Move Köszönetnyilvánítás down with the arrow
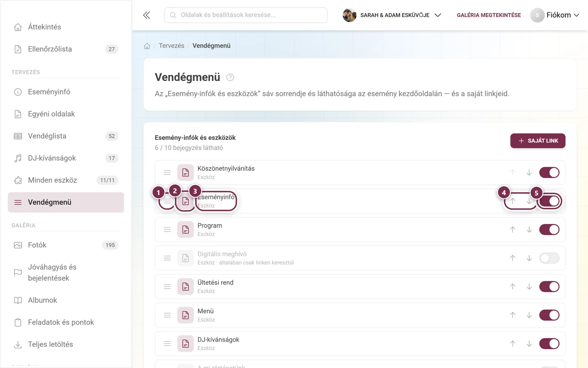Image resolution: width=588 pixels, height=368 pixels. click(529, 173)
